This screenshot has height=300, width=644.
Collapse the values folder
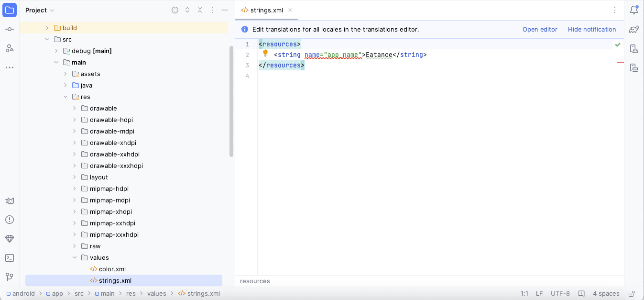point(75,258)
